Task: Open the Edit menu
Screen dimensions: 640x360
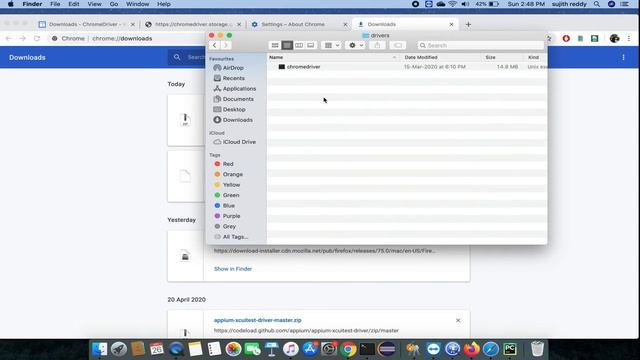Action: coord(74,4)
